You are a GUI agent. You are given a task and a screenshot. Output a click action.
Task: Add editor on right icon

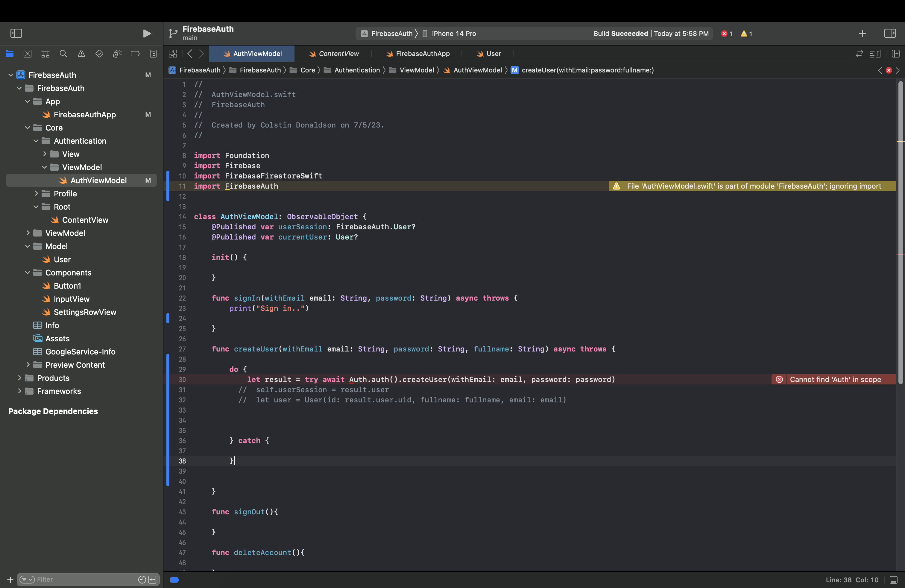tap(895, 54)
